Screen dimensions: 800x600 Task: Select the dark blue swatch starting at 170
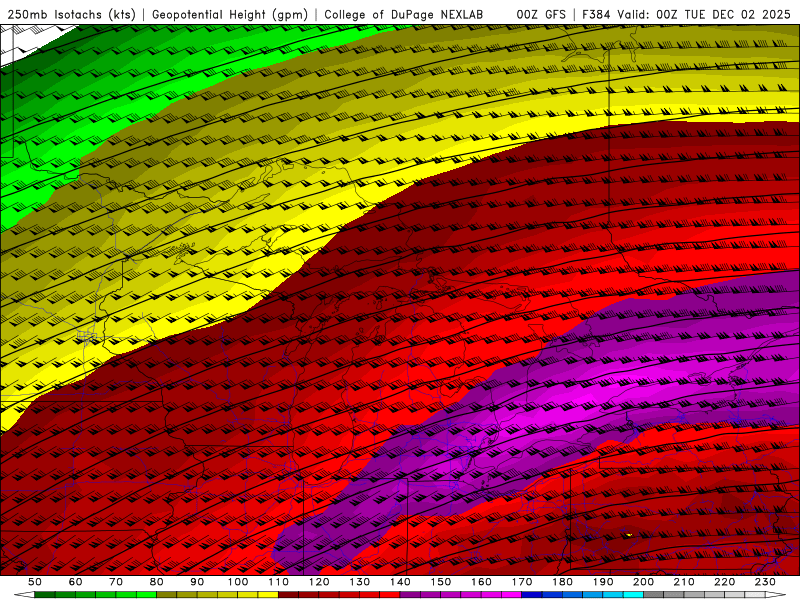tap(532, 595)
